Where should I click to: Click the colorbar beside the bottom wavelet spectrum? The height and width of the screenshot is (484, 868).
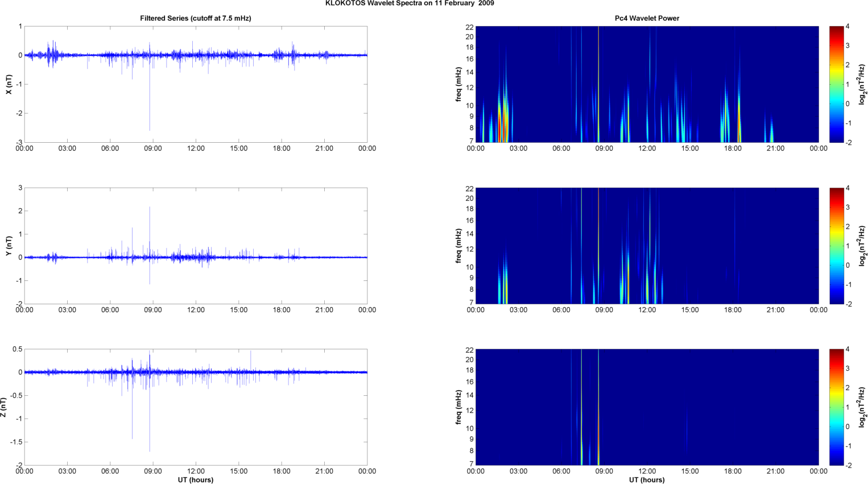pyautogui.click(x=836, y=407)
